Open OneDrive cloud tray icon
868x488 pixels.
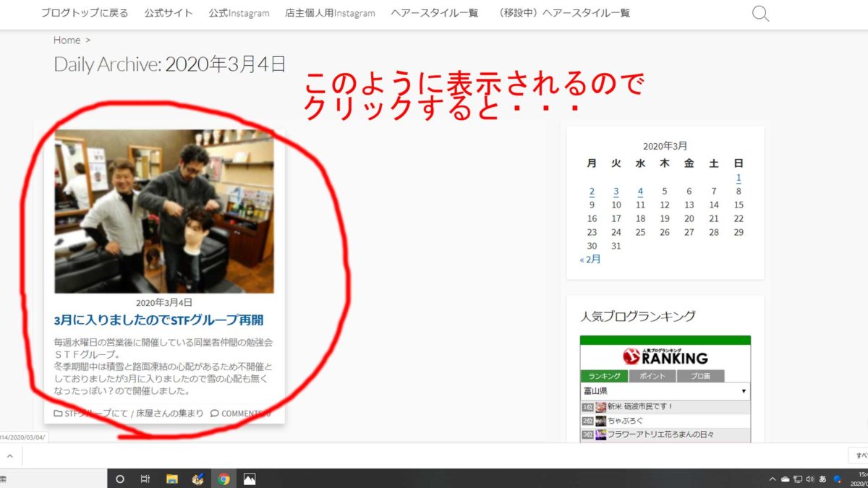(x=785, y=479)
